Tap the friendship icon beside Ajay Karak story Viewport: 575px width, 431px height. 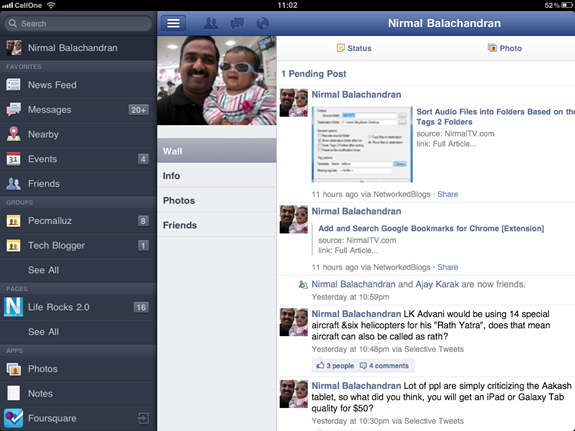coord(303,284)
